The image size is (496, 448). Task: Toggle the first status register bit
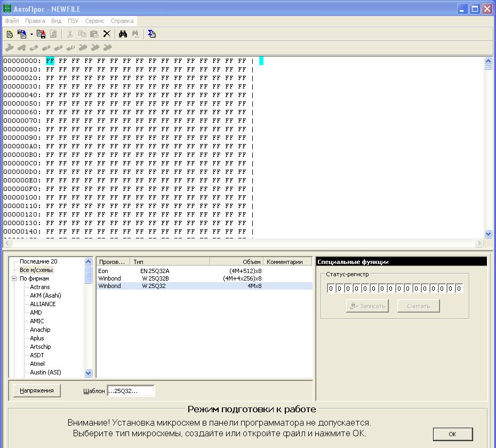[331, 289]
